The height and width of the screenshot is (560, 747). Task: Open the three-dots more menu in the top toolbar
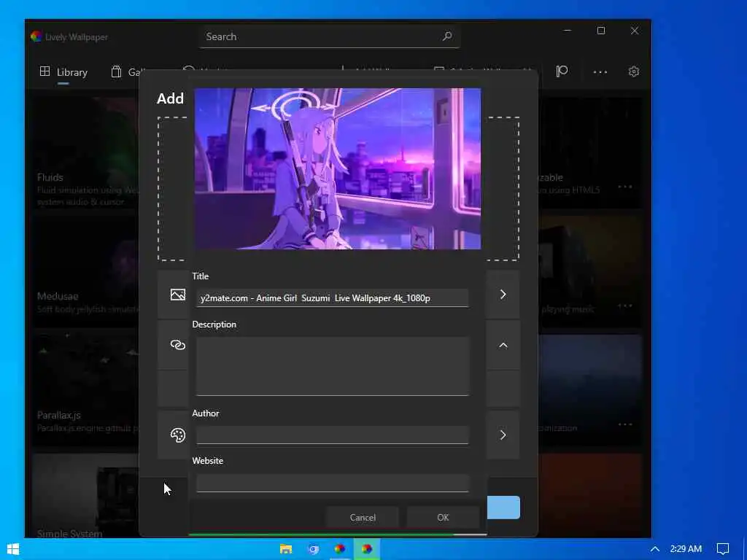[x=600, y=72]
